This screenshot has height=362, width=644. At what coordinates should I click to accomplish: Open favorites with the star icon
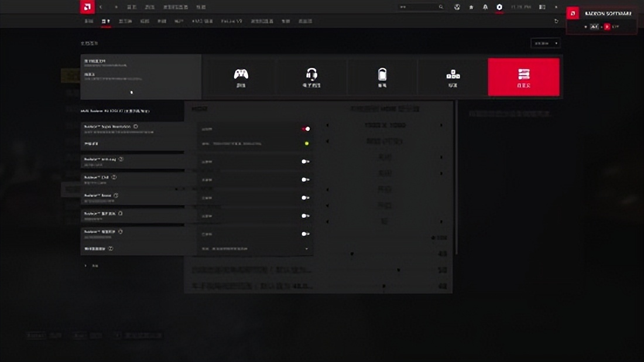point(471,7)
